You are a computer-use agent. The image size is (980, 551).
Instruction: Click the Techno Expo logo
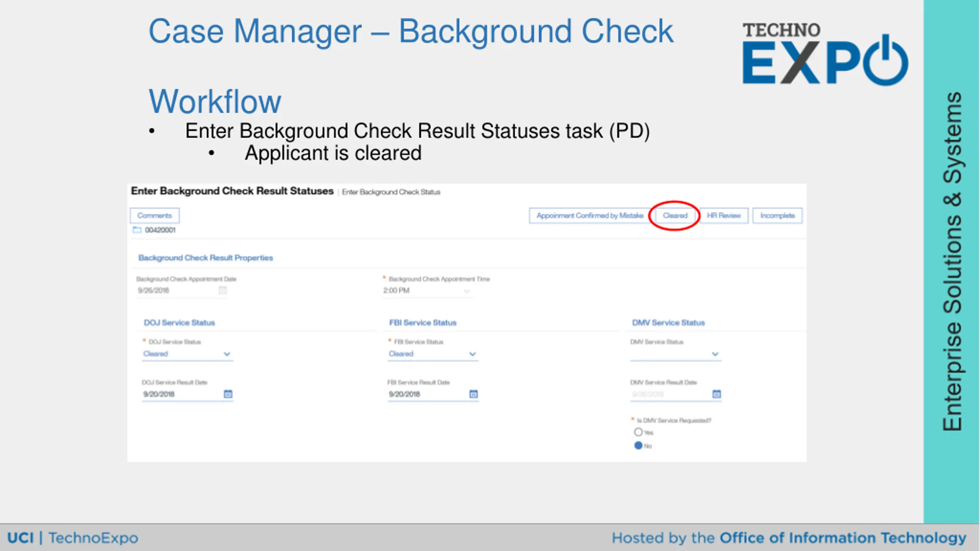[825, 54]
